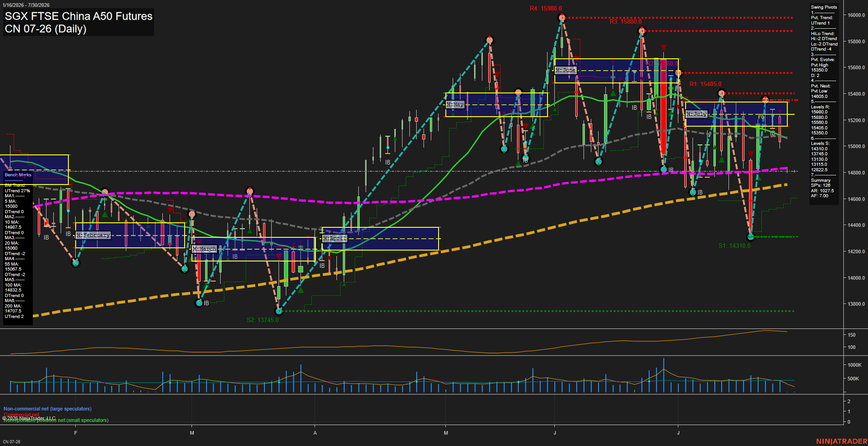Click the swing pivot circle above S2: 13745.0
868x446 pixels.
pyautogui.click(x=279, y=311)
